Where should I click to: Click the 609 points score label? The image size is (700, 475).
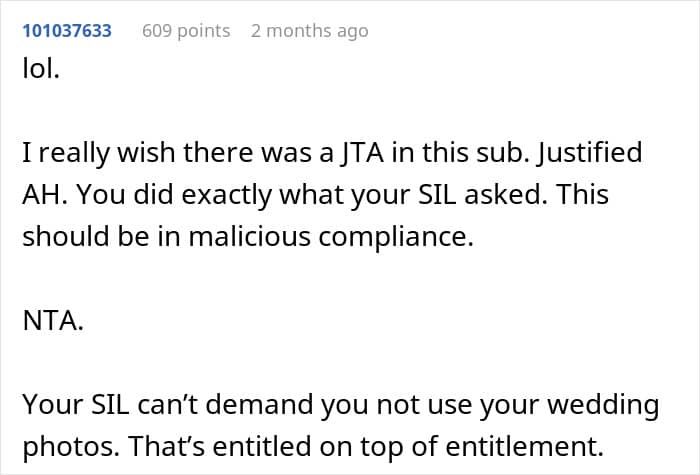[186, 31]
